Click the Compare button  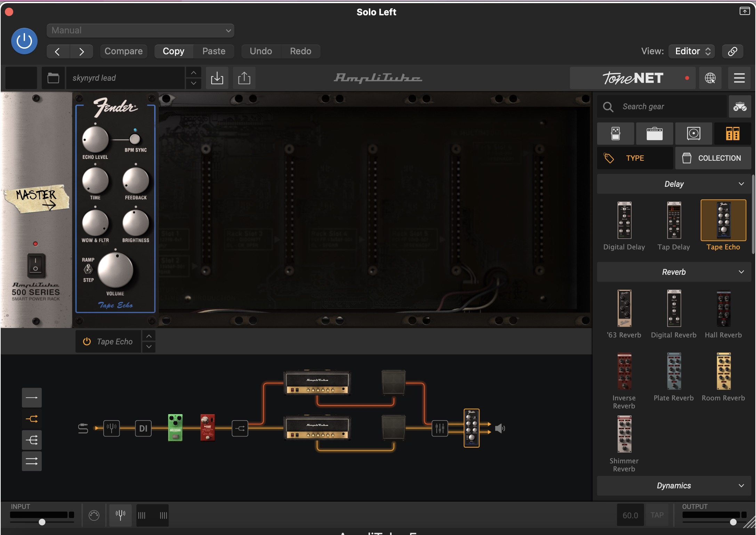[x=123, y=51]
